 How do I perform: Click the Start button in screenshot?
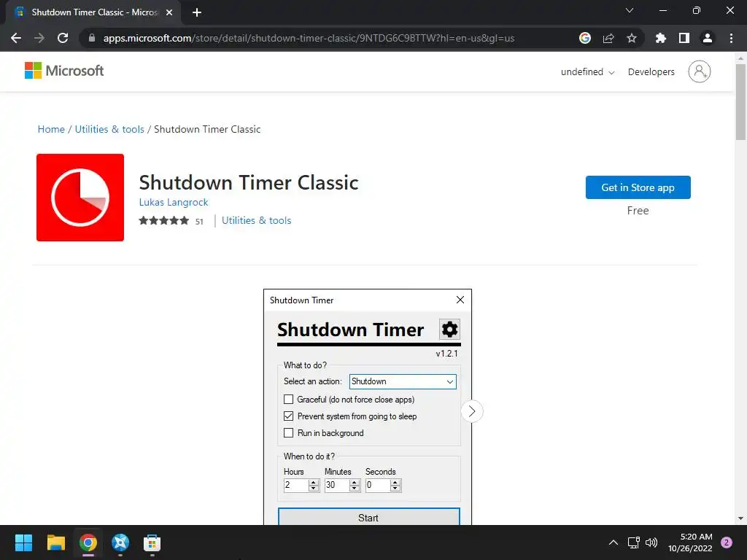(368, 517)
